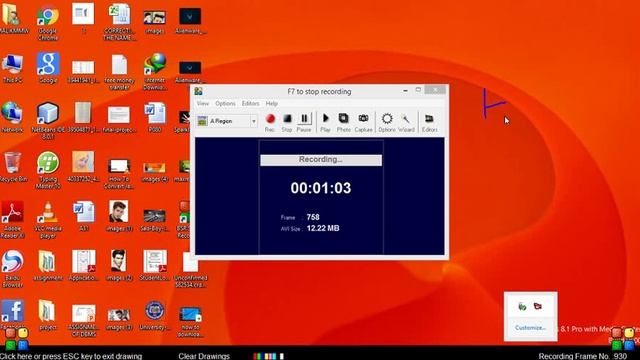640x360 pixels.
Task: Click the recorder app icon in title bar
Action: (199, 91)
